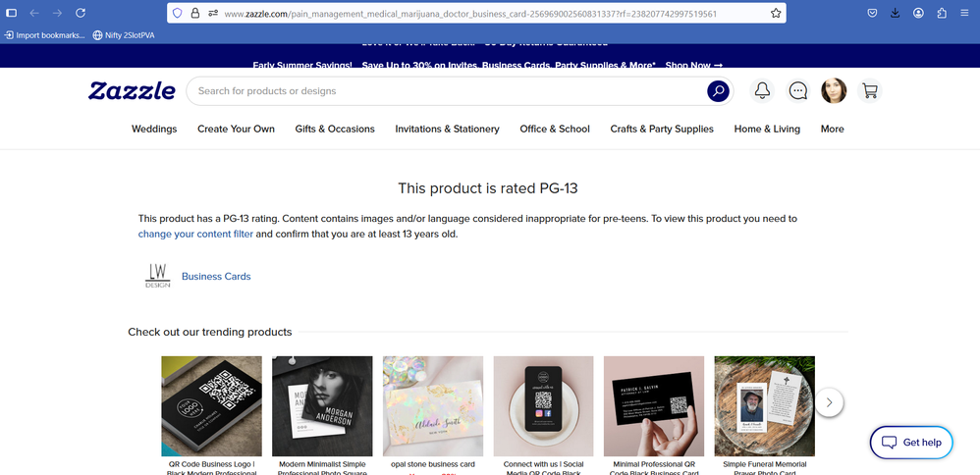This screenshot has height=475, width=980.
Task: Open the Weddings menu
Action: click(x=154, y=129)
